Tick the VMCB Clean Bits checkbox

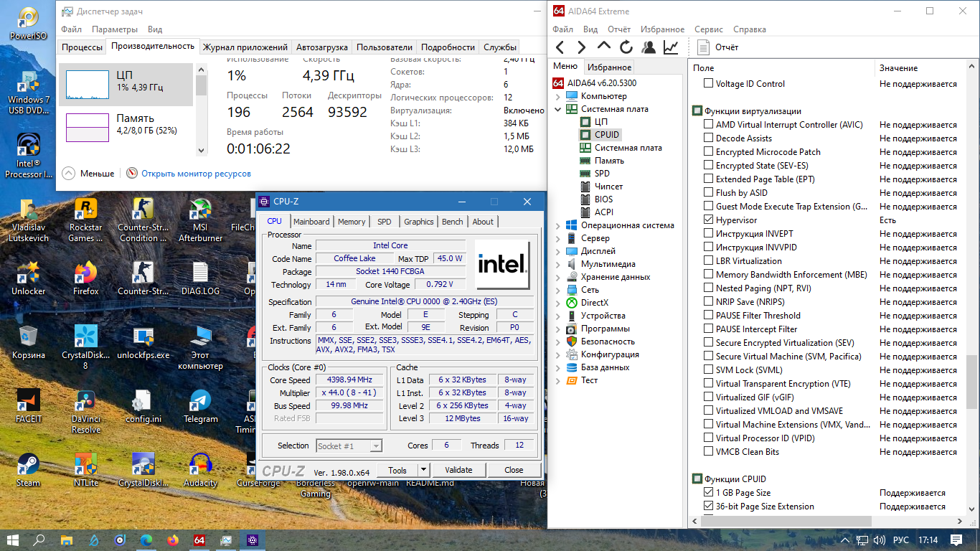click(x=709, y=452)
